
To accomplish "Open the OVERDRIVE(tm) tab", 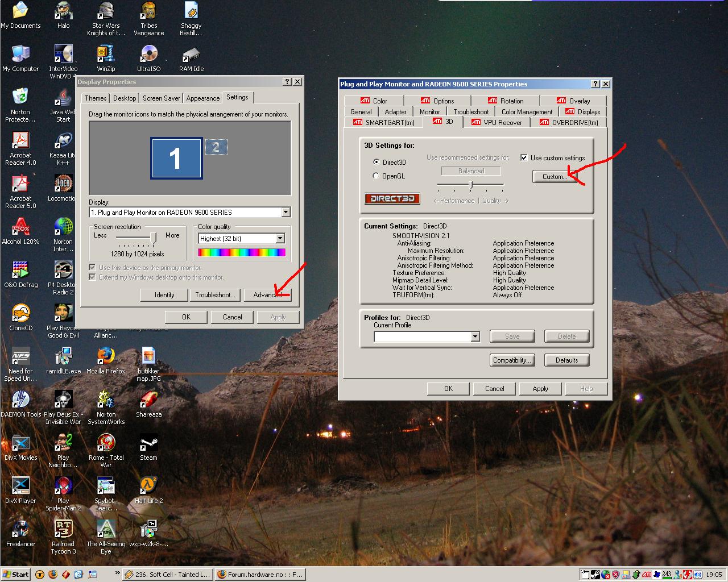I will pos(569,122).
